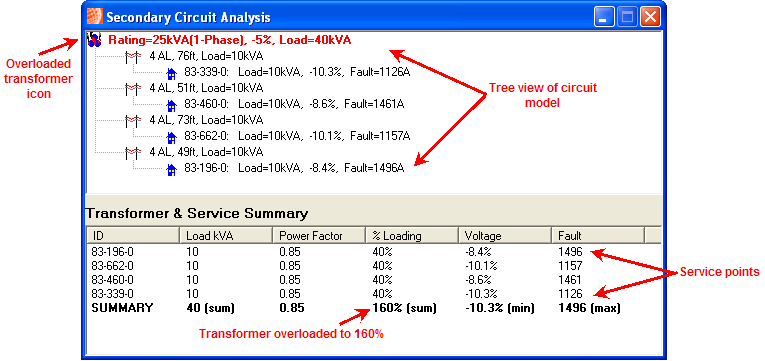Click the Fault column header

click(598, 236)
